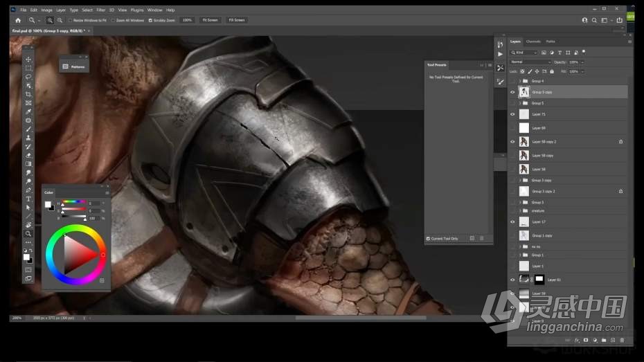Uncheck Current Tool Only in Tool Presets
644x362 pixels.
click(428, 239)
